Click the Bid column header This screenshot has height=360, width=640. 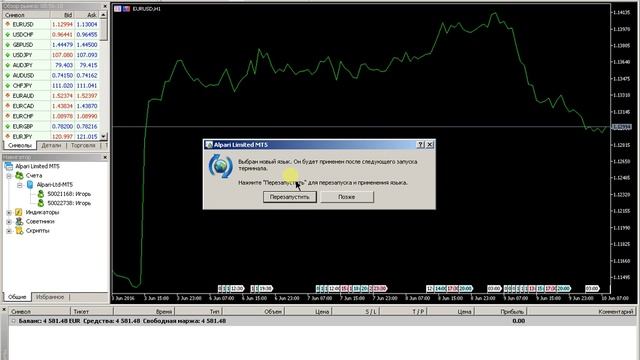click(62, 15)
